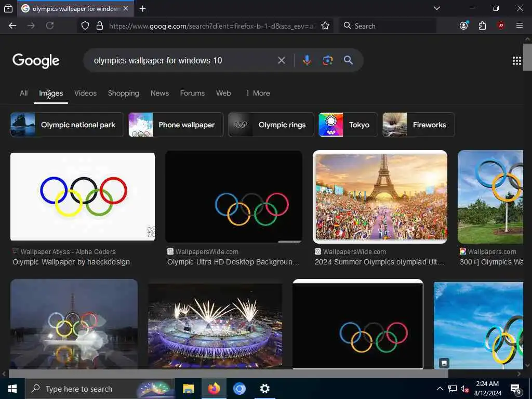Click the Google search query field
Screen dimensions: 532x399
[x=183, y=60]
